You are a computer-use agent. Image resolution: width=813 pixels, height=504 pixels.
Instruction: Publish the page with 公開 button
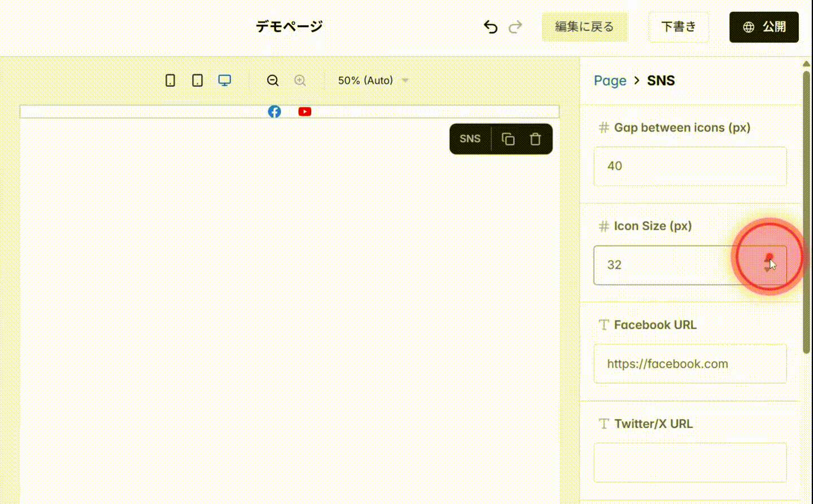pos(763,27)
